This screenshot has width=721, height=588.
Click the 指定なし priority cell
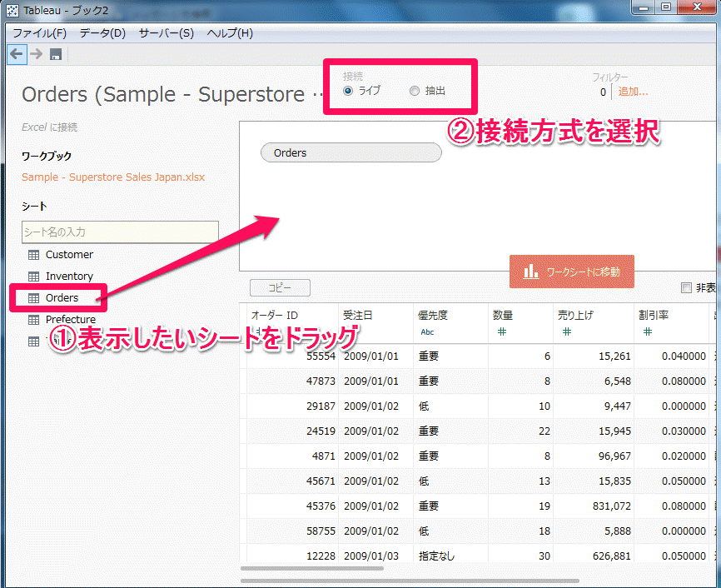pyautogui.click(x=436, y=556)
